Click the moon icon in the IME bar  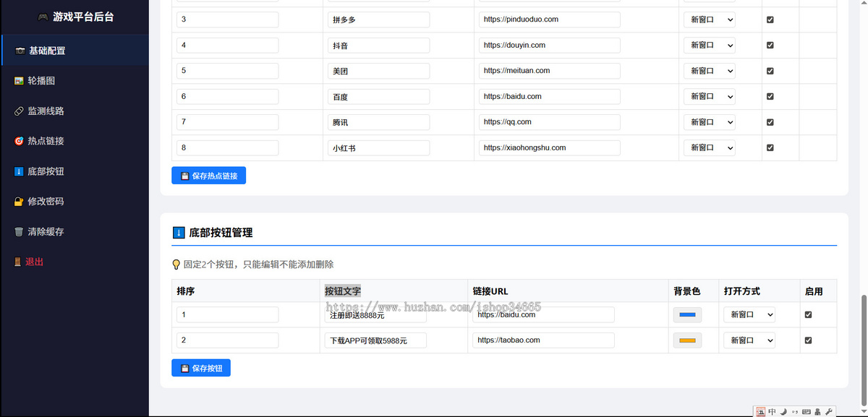click(x=783, y=411)
